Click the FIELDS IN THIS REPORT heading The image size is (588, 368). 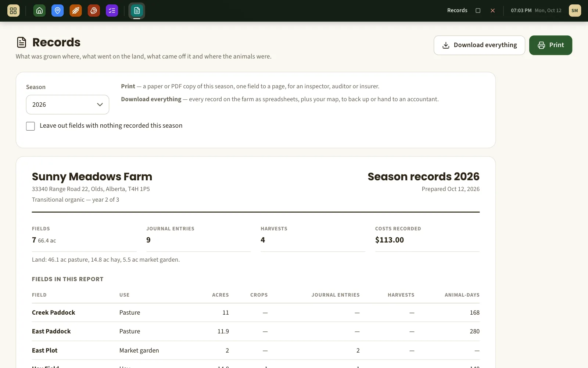[x=68, y=279]
